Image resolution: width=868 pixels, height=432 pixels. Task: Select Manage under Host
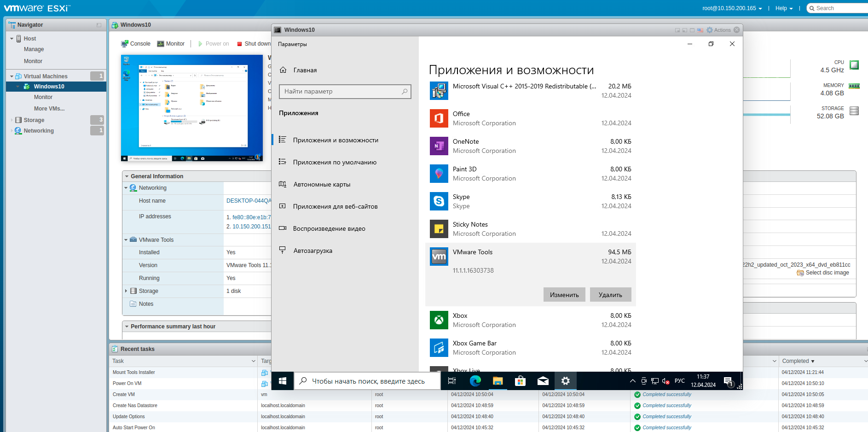coord(34,49)
